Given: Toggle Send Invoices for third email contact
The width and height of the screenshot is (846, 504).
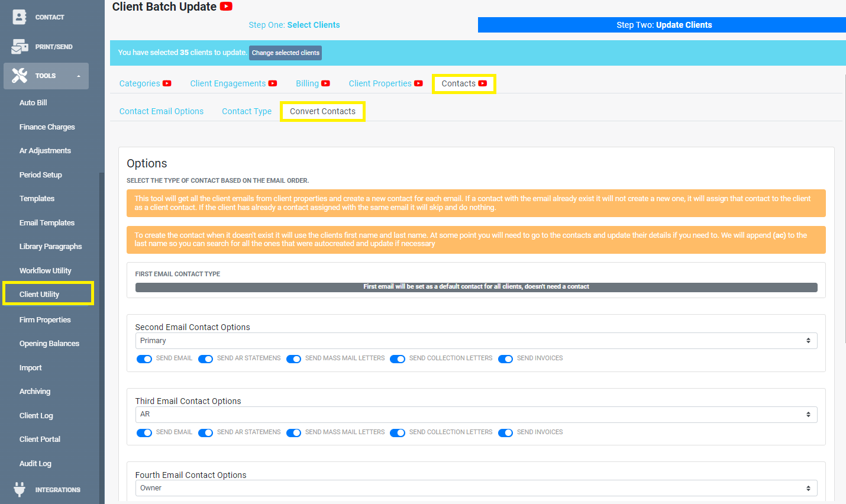Looking at the screenshot, I should point(505,433).
